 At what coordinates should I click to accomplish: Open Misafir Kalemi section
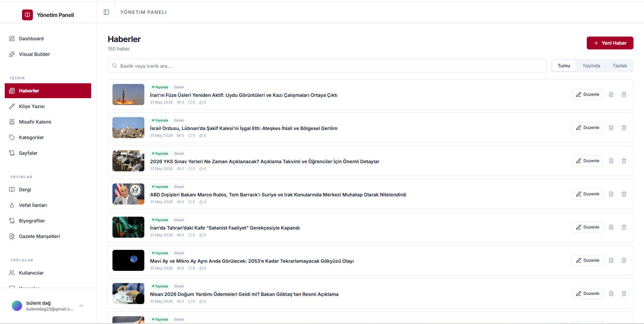48,122
